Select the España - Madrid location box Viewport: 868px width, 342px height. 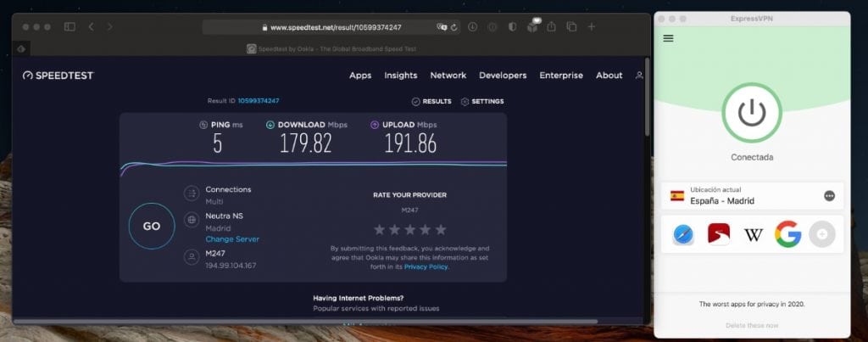pyautogui.click(x=752, y=196)
